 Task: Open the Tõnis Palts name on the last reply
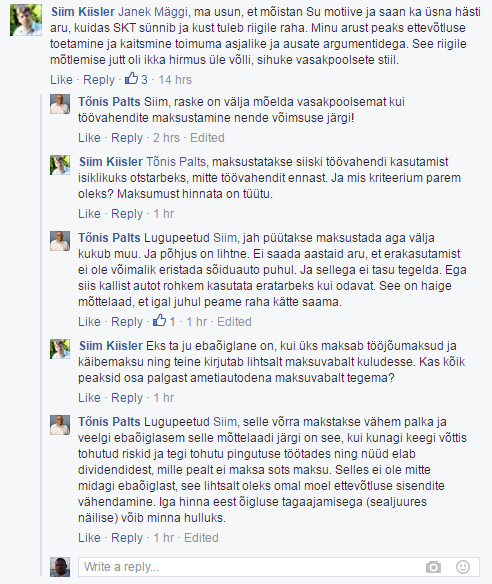pyautogui.click(x=109, y=422)
